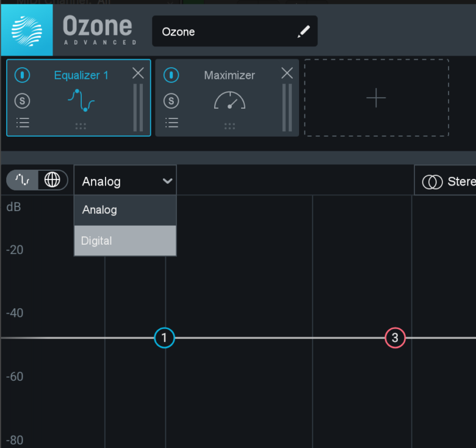Click the dB axis label
This screenshot has width=476, height=448.
tap(13, 207)
